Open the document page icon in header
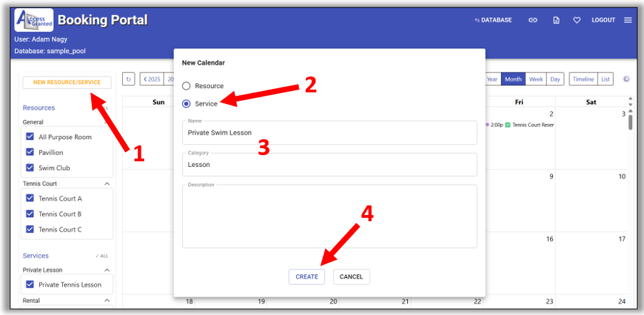The height and width of the screenshot is (315, 644). 556,21
